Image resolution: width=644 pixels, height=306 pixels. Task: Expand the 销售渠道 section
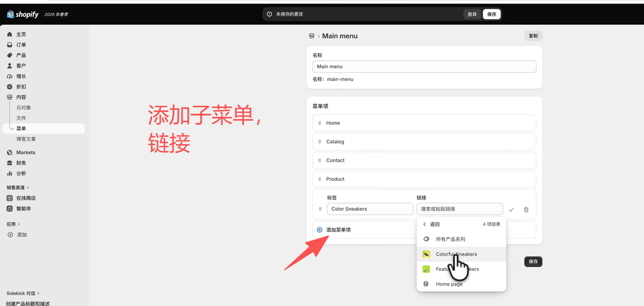[18, 187]
